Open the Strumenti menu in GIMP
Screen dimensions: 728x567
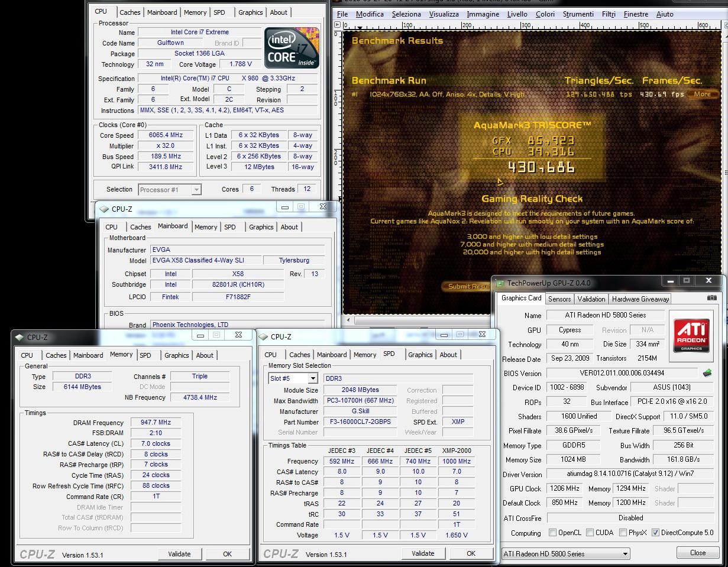tap(578, 14)
